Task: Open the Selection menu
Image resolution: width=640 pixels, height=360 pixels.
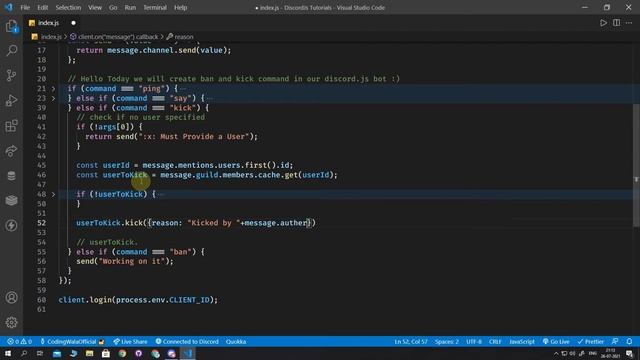Action: pos(68,7)
